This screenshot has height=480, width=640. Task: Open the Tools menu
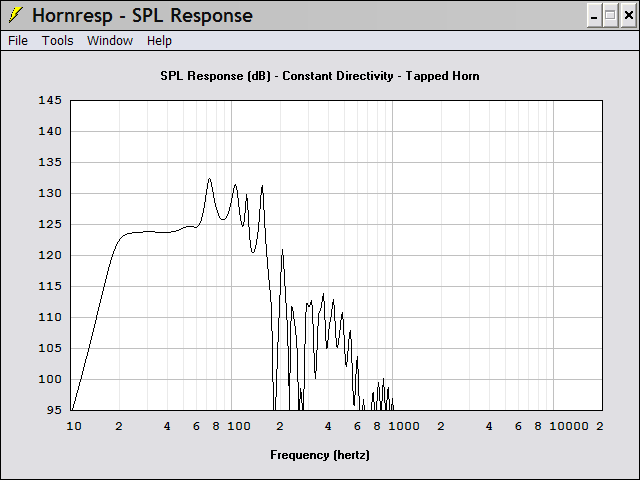(x=58, y=41)
